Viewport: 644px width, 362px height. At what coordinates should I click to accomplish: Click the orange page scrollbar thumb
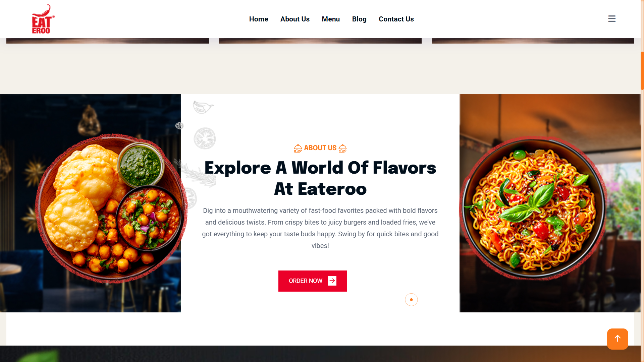click(x=642, y=70)
